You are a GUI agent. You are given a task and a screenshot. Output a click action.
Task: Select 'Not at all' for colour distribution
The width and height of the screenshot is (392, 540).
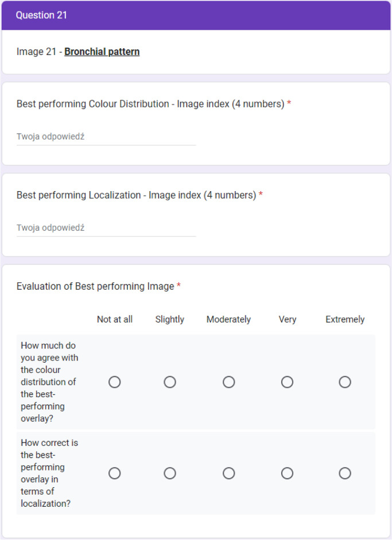114,382
